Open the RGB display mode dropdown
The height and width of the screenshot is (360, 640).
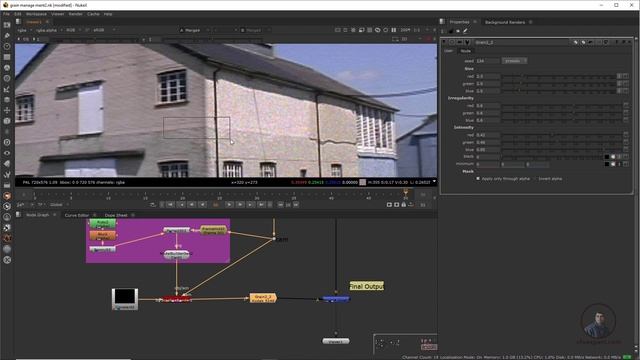point(73,30)
